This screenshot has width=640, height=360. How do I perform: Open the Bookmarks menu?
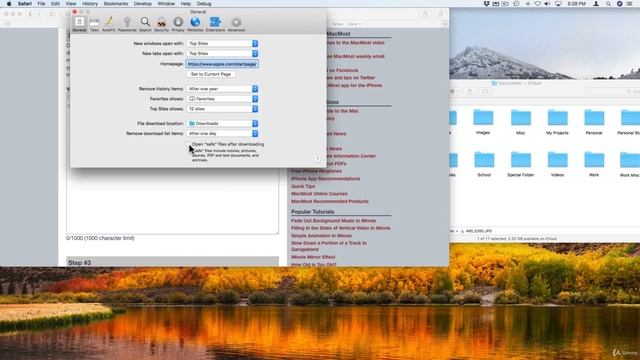coord(116,4)
